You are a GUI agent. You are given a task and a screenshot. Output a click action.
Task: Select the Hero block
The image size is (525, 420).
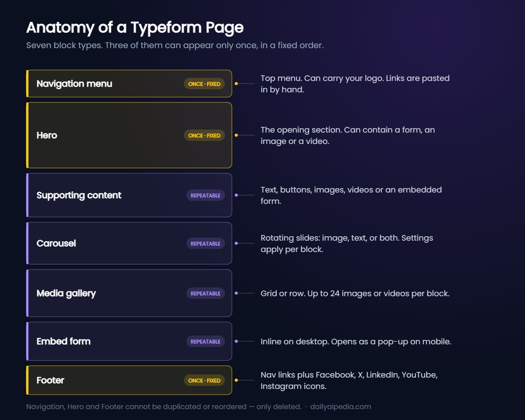(x=129, y=135)
